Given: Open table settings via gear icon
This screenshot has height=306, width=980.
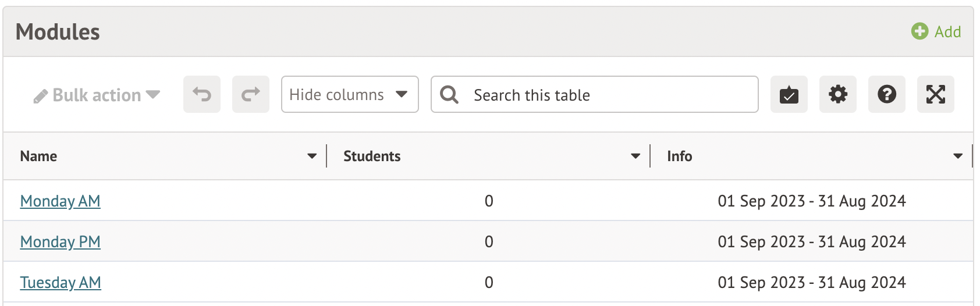Looking at the screenshot, I should click(x=837, y=94).
